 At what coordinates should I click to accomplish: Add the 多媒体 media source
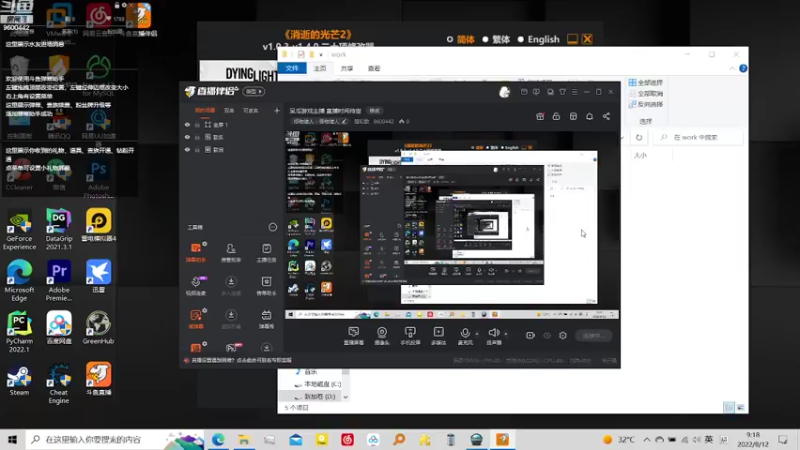(x=439, y=335)
